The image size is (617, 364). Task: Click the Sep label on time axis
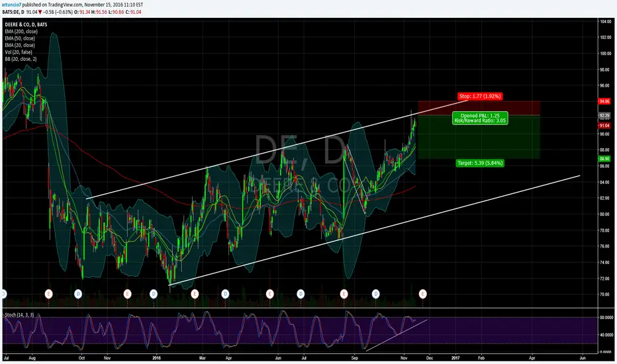(355, 358)
